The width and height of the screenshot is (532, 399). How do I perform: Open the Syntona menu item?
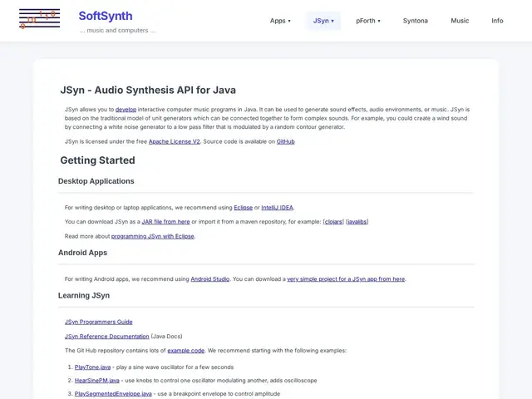pos(416,21)
